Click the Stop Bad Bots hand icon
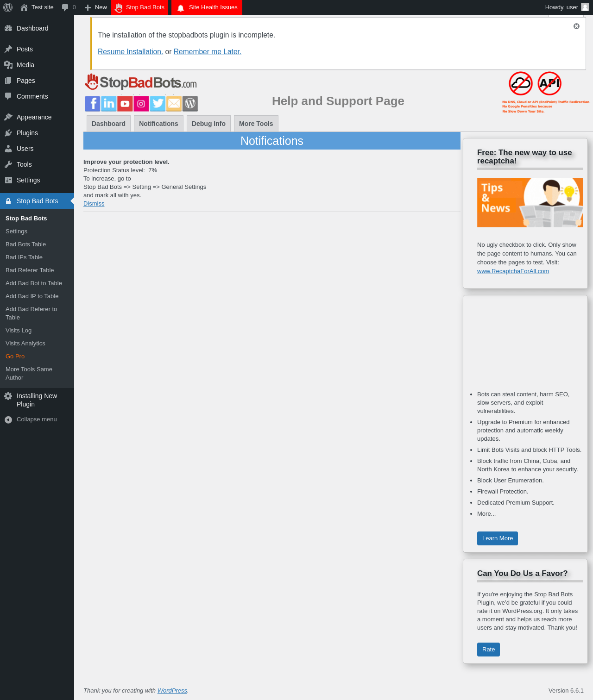 pos(119,7)
